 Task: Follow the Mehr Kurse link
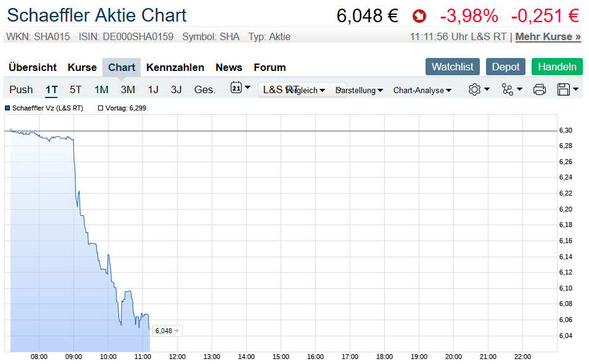(x=548, y=36)
